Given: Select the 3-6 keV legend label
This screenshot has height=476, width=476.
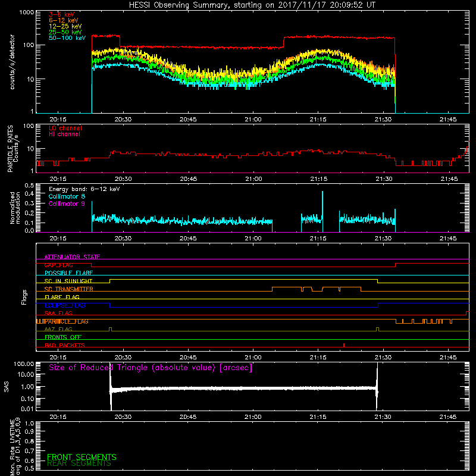Looking at the screenshot, I should point(61,14).
